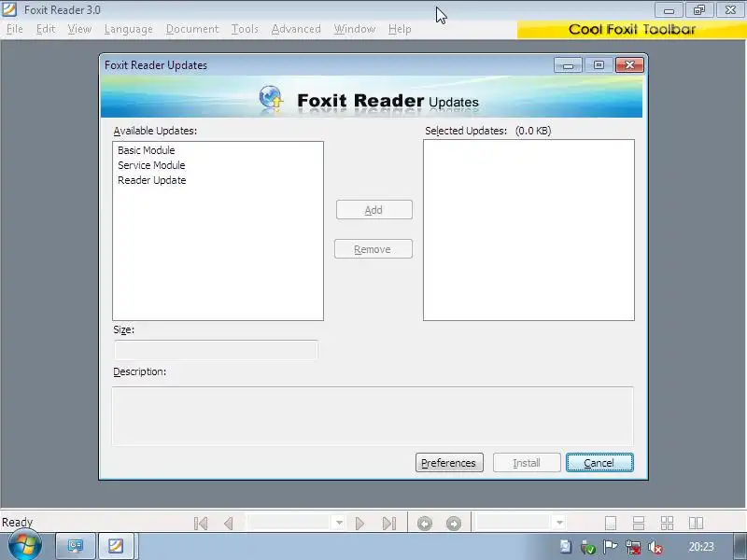Select facing pages layout icon

point(696,524)
